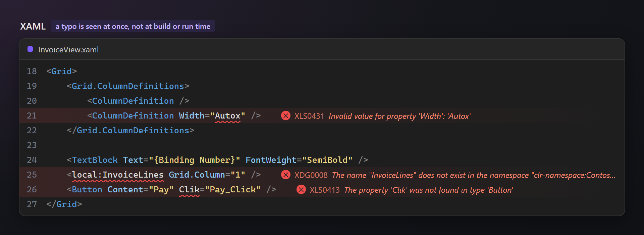Click the opening <Grid> tag

coord(62,71)
